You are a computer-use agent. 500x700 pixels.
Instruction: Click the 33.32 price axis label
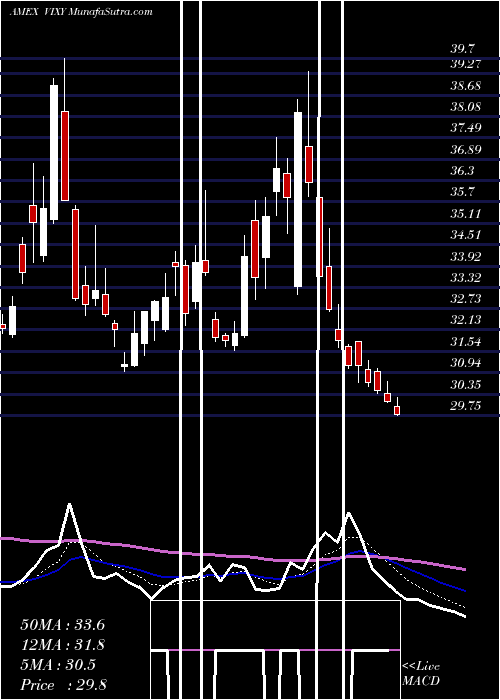point(466,278)
